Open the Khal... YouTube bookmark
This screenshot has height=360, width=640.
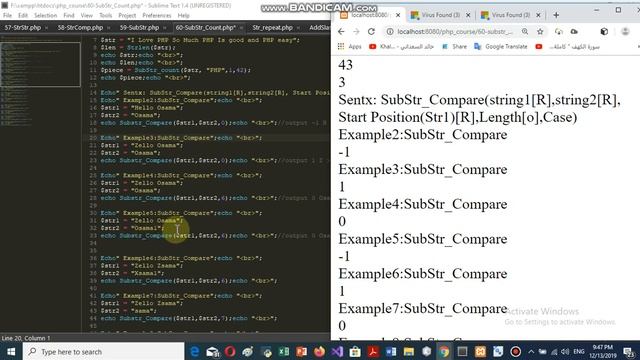point(401,47)
